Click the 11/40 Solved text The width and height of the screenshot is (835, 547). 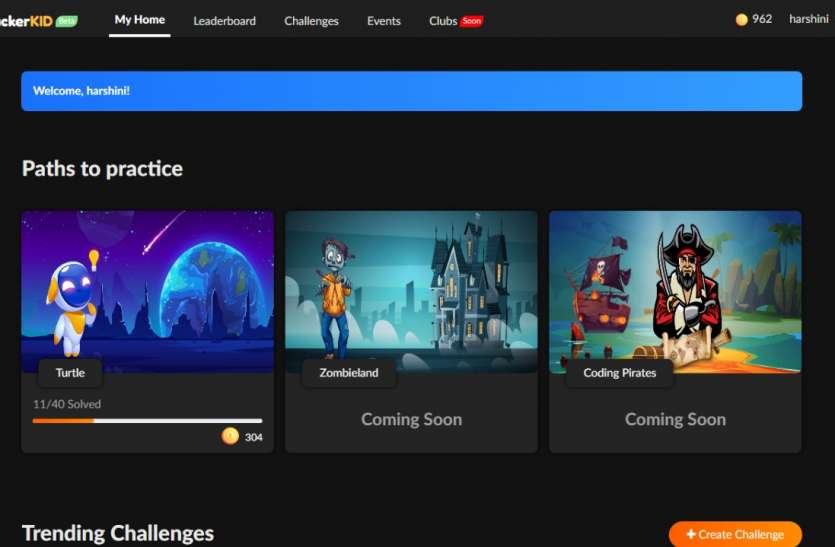point(67,404)
